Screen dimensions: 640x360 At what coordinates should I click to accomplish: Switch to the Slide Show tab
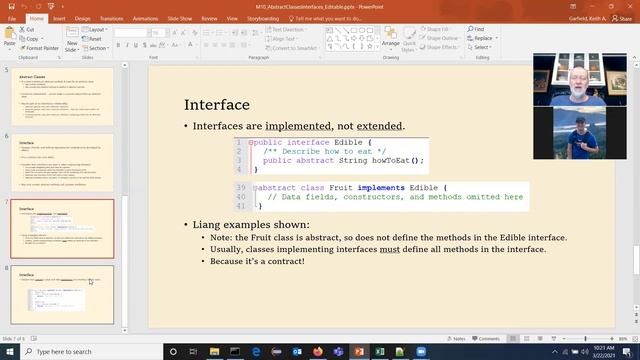tap(180, 19)
